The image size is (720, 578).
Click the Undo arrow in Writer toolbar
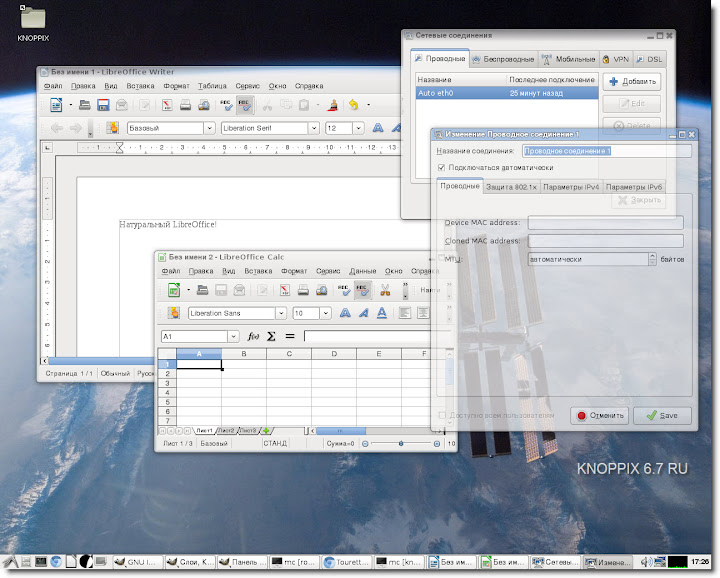354,104
